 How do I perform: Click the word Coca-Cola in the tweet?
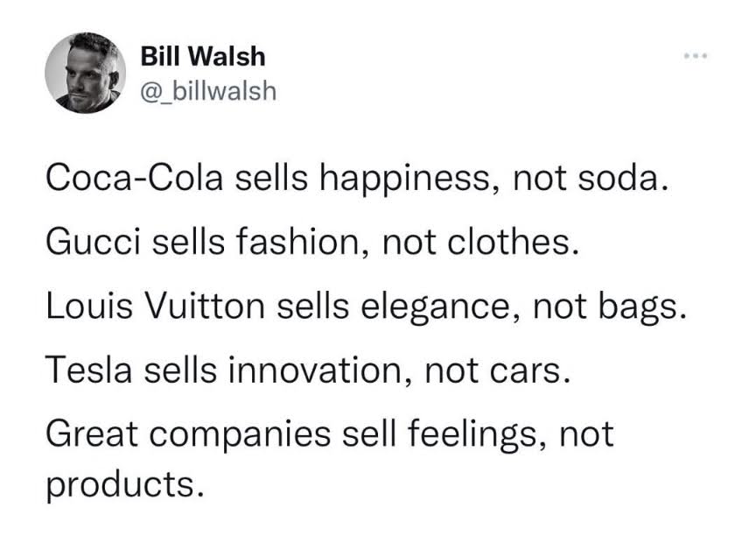point(135,178)
